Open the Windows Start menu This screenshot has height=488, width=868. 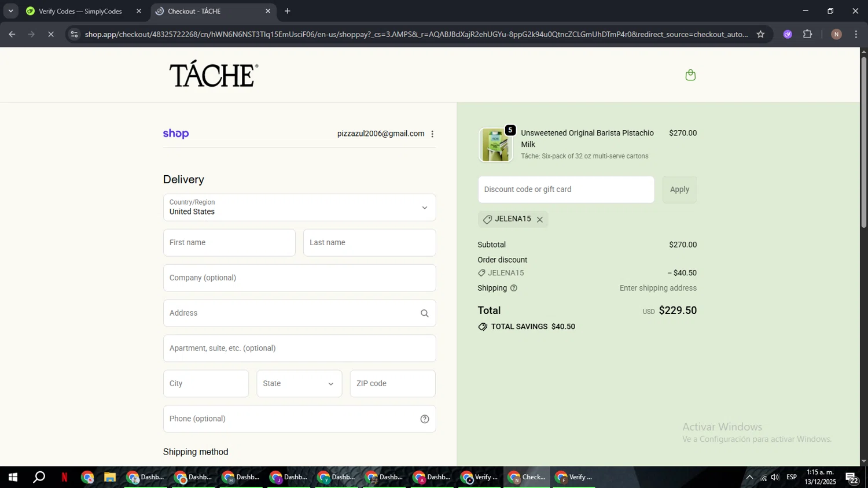[12, 478]
